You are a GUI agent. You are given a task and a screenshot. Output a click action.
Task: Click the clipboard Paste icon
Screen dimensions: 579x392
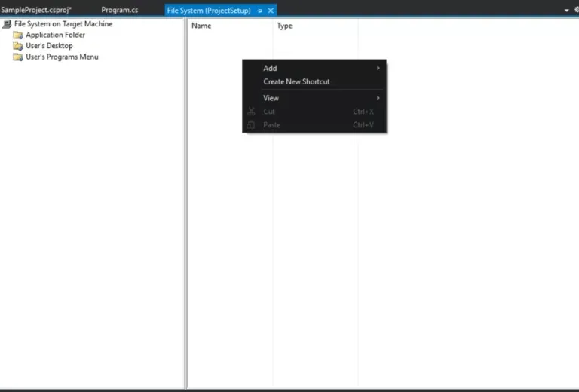(251, 124)
